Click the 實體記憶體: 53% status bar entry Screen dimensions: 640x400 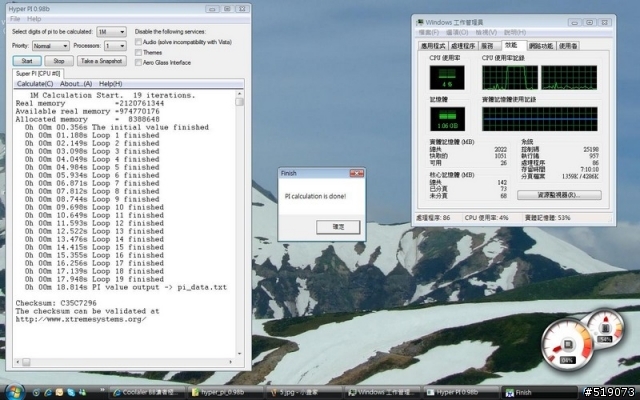pos(547,218)
